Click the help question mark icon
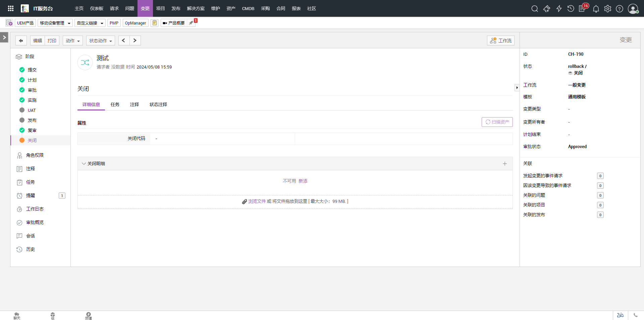Viewport: 644px width, 320px height. pyautogui.click(x=620, y=9)
